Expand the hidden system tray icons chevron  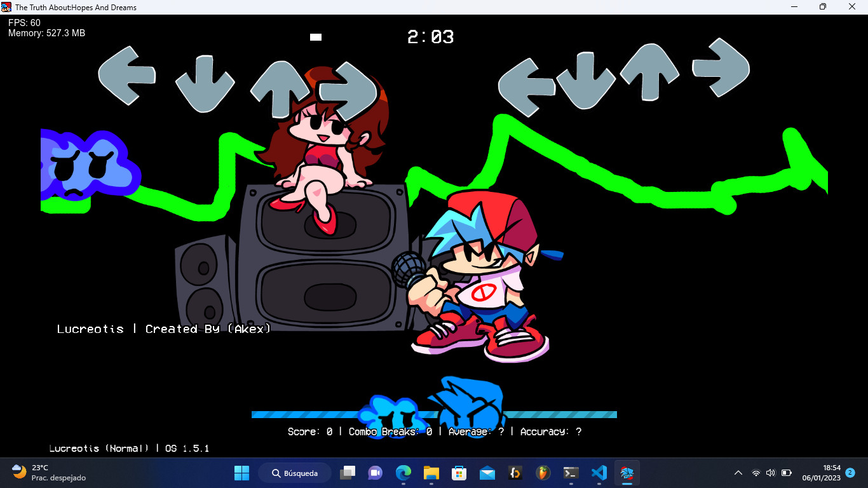pyautogui.click(x=738, y=473)
